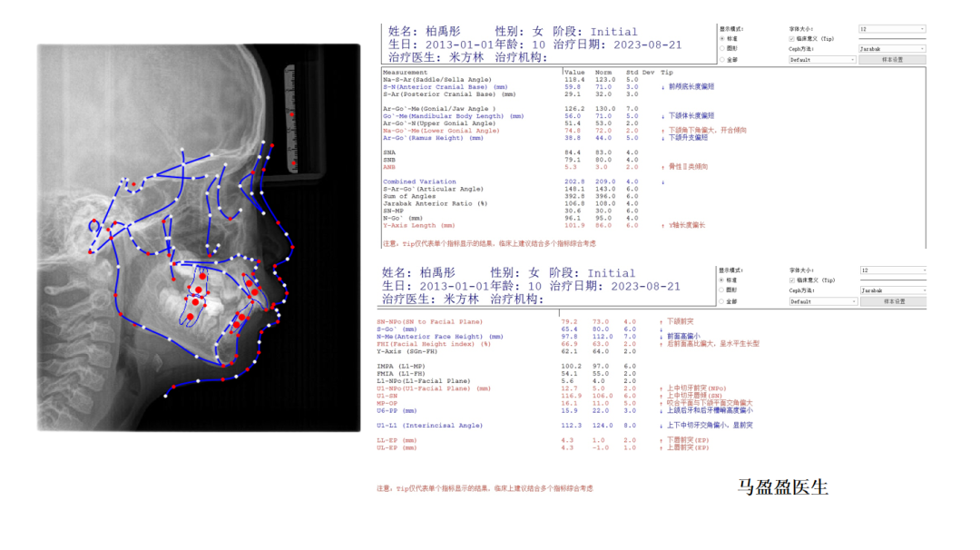Click 样本设置 button in upper panel
980x550 pixels.
point(892,59)
